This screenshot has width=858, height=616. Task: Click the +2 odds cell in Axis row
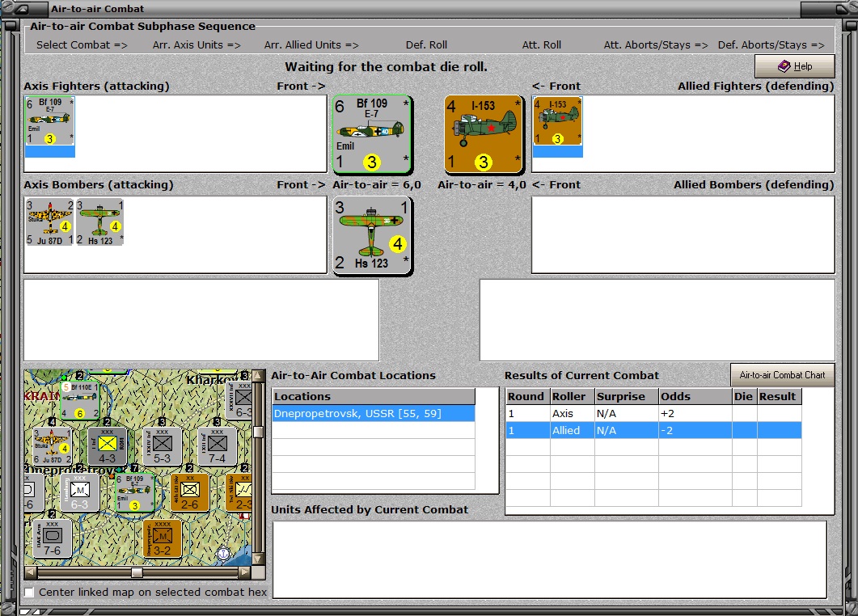(695, 414)
